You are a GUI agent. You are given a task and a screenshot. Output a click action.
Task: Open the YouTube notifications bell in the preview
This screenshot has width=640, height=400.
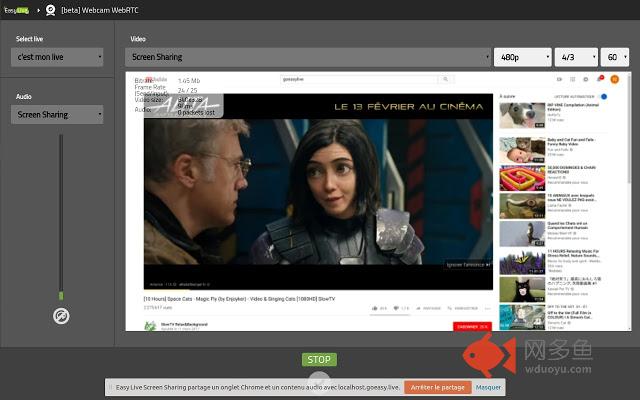coord(600,79)
